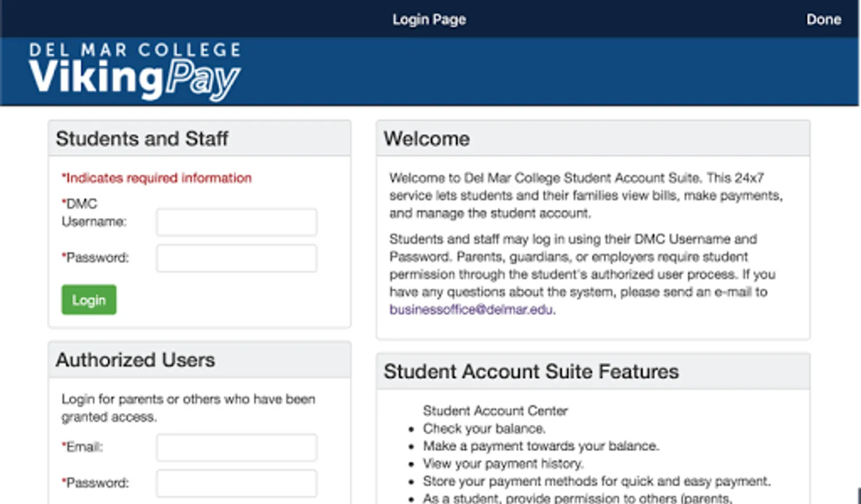Click the "Welcome to Del Mar College" paragraph
861x504 pixels.
coord(586,195)
